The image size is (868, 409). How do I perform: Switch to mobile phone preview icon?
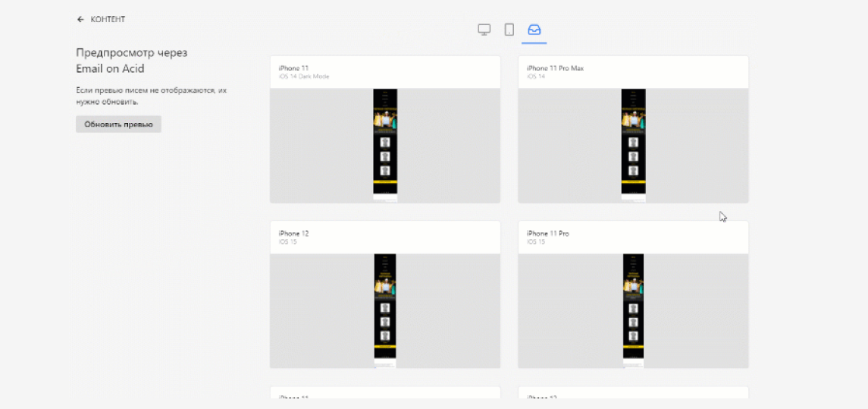click(509, 30)
